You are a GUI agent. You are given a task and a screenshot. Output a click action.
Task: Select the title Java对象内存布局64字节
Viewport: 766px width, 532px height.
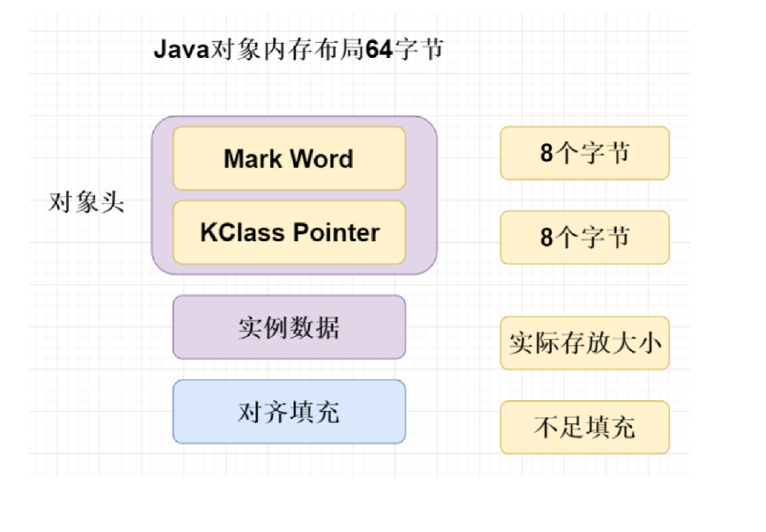[299, 50]
